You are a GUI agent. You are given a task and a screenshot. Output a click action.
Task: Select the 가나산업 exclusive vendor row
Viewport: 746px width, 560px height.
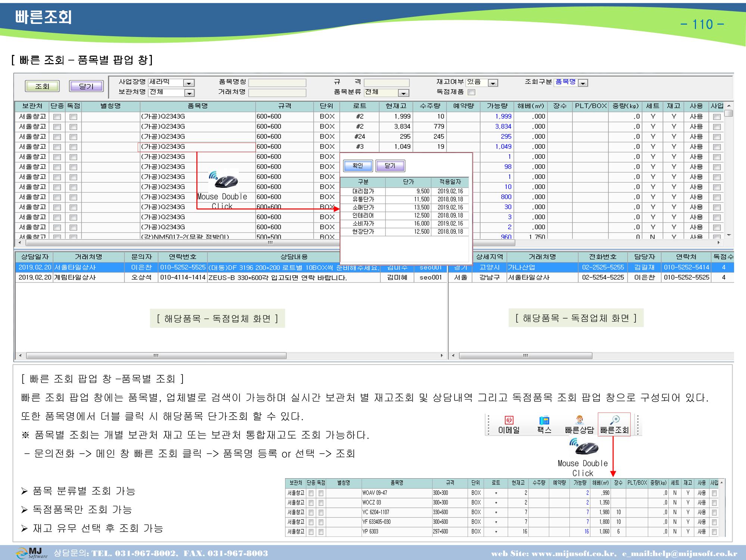pyautogui.click(x=592, y=267)
